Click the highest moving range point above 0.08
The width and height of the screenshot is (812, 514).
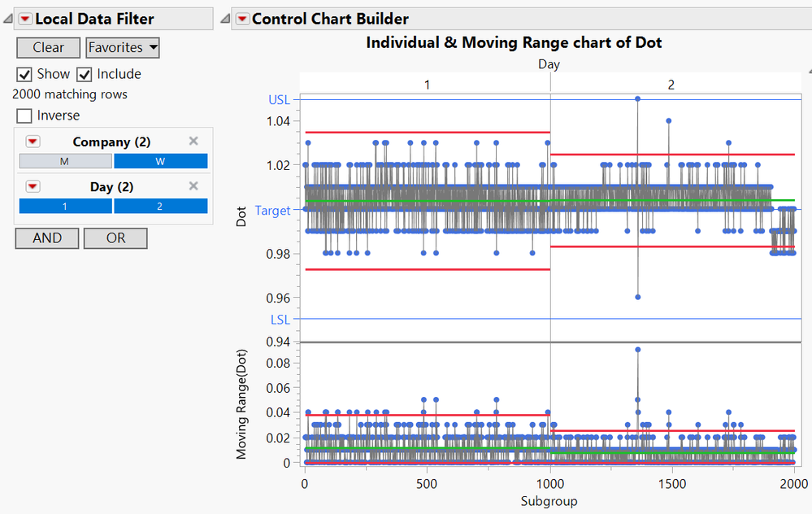637,350
